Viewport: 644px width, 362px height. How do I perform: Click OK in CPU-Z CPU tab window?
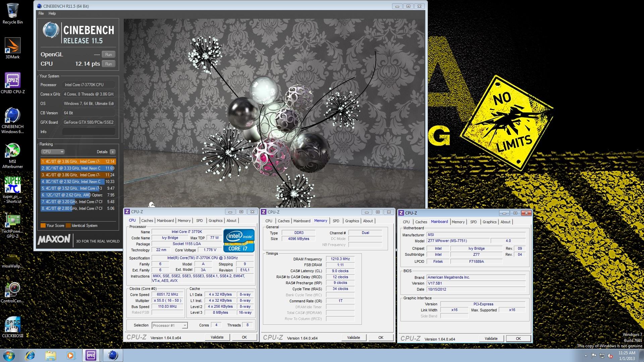(245, 337)
